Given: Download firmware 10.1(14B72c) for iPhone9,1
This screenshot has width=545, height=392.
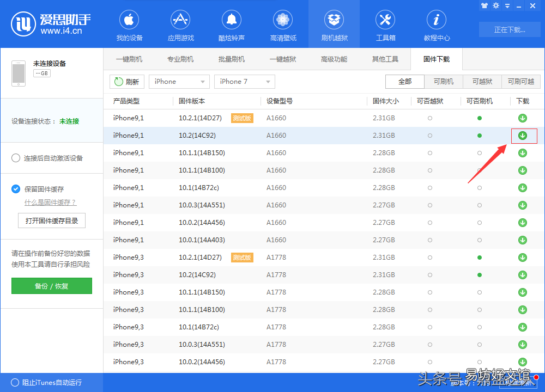Looking at the screenshot, I should pos(523,188).
